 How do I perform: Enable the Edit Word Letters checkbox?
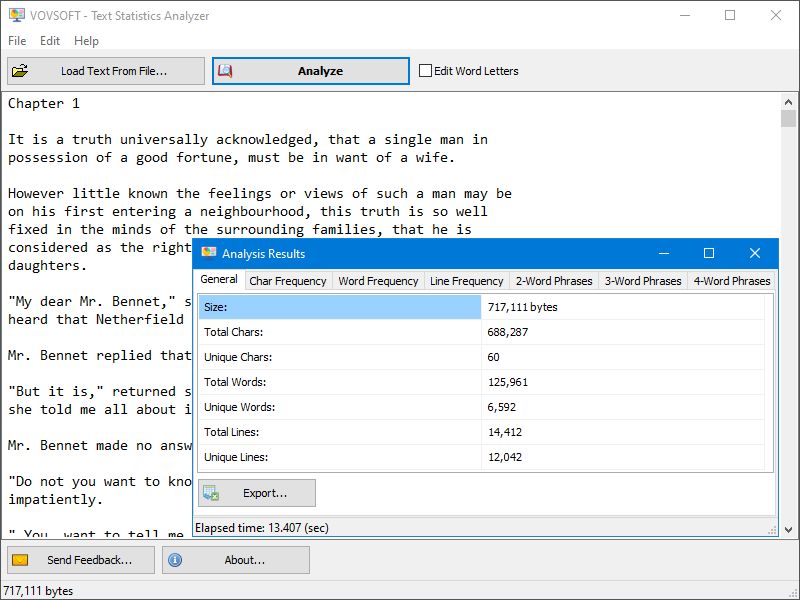424,70
